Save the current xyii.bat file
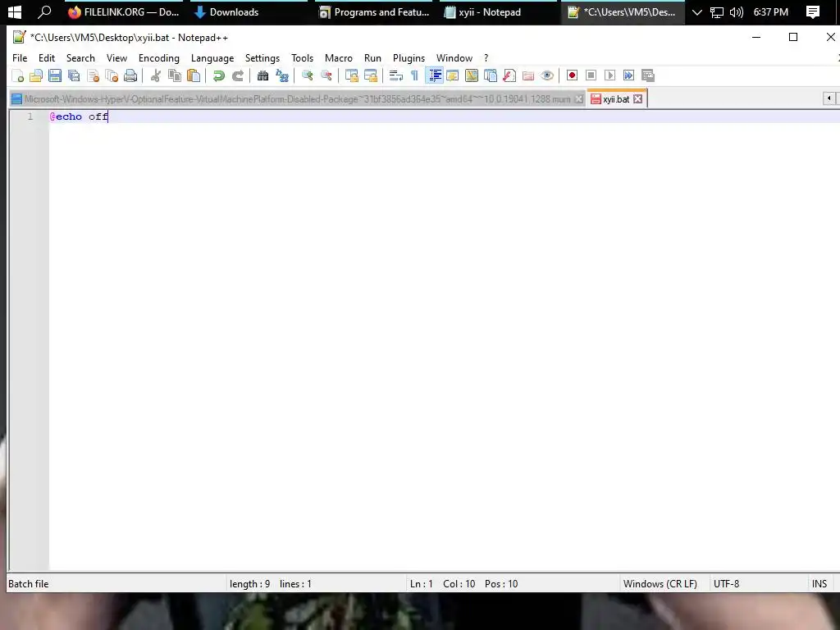Image resolution: width=840 pixels, height=630 pixels. coord(55,75)
